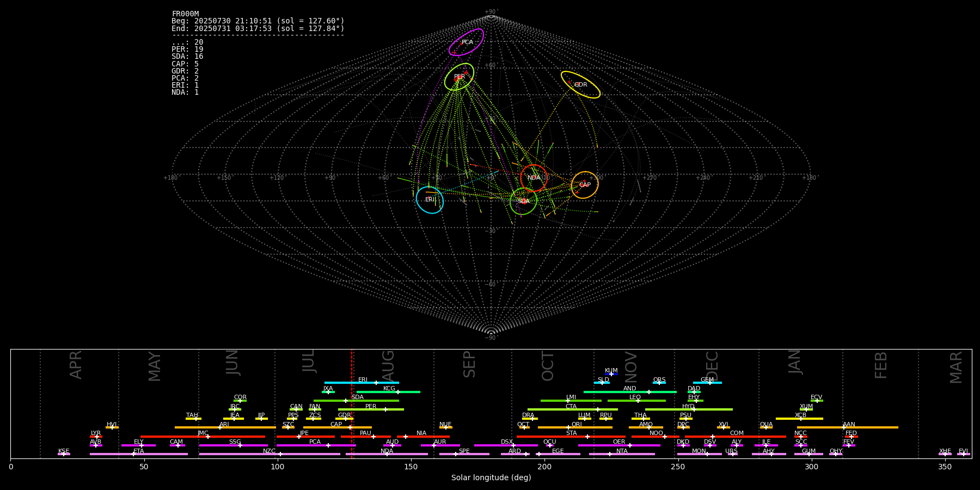Click the APR month label
The height and width of the screenshot is (490, 980).
76,365
